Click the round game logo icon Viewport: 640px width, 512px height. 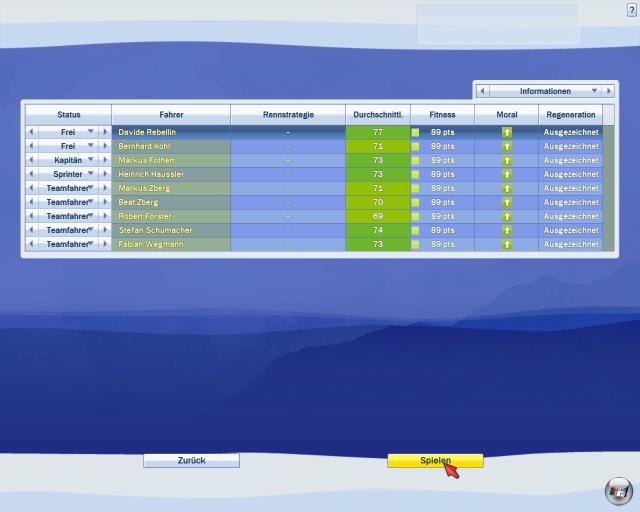(x=619, y=491)
